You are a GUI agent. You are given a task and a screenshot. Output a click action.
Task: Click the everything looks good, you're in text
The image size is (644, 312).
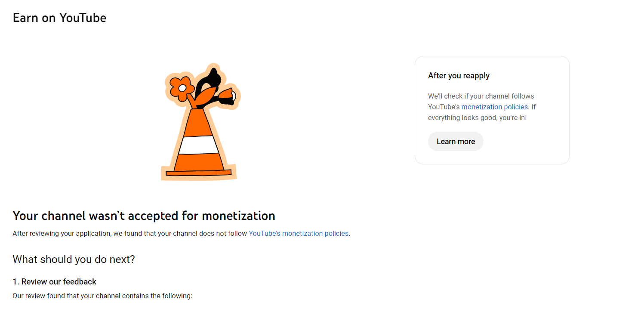pos(477,117)
